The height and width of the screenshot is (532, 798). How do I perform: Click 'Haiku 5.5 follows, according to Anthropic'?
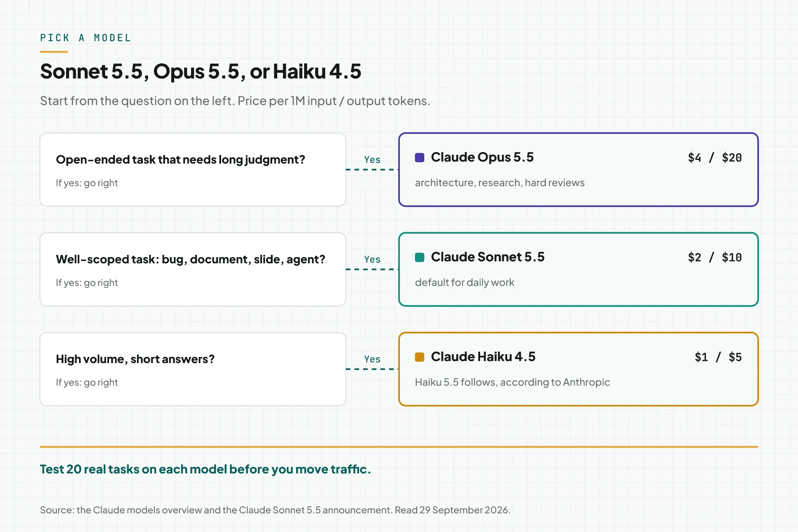[x=512, y=382]
